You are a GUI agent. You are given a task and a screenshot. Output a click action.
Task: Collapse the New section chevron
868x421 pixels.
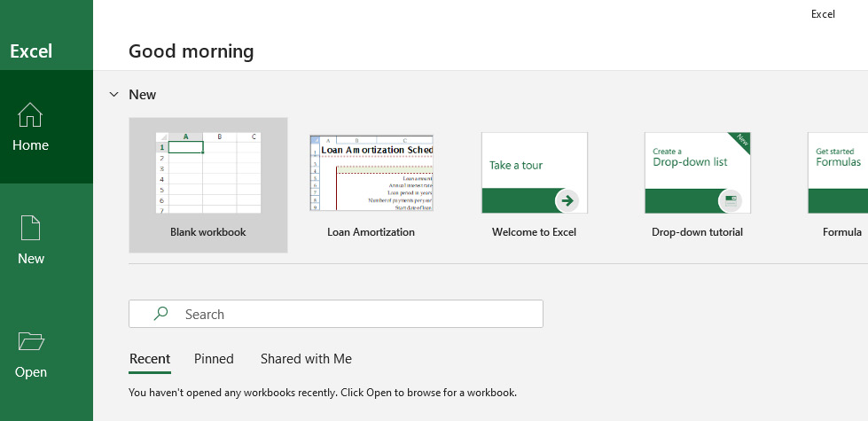click(114, 95)
